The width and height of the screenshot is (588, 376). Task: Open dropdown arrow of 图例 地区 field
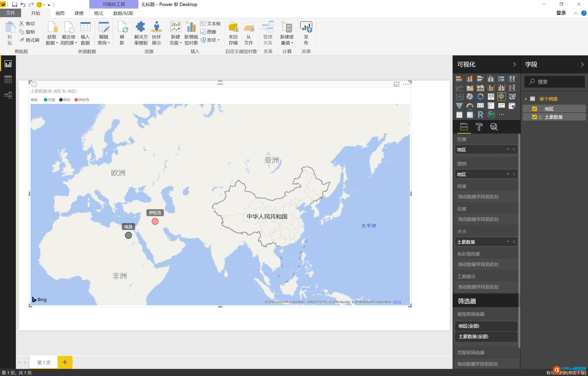click(x=508, y=174)
